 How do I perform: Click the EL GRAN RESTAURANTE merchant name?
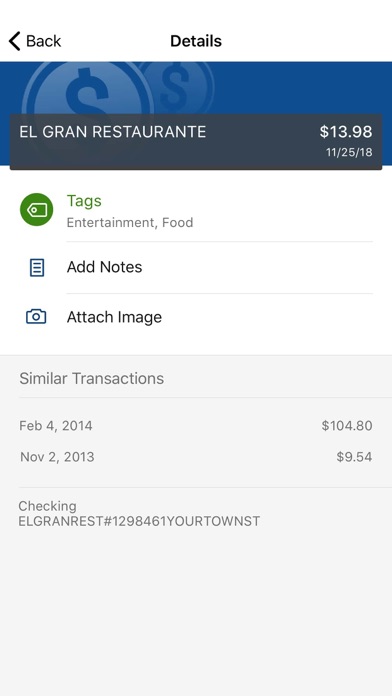pos(113,132)
